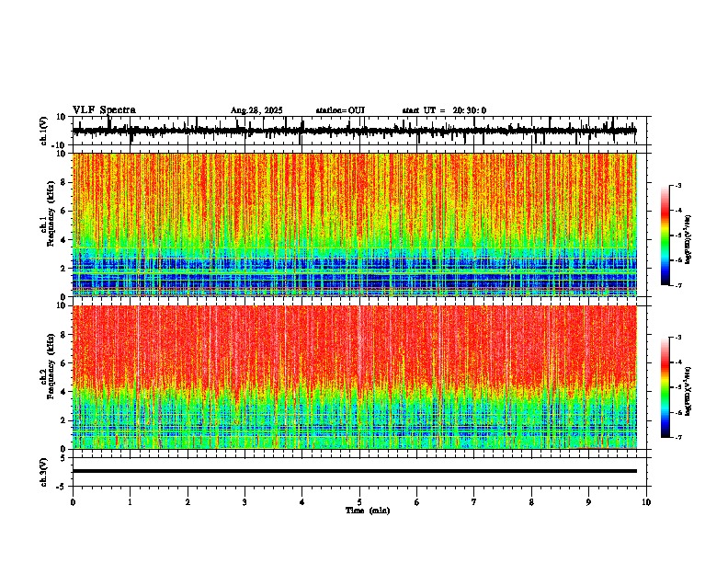The width and height of the screenshot is (728, 563).
Task: Select the "station=OUI" header text
Action: coord(340,110)
